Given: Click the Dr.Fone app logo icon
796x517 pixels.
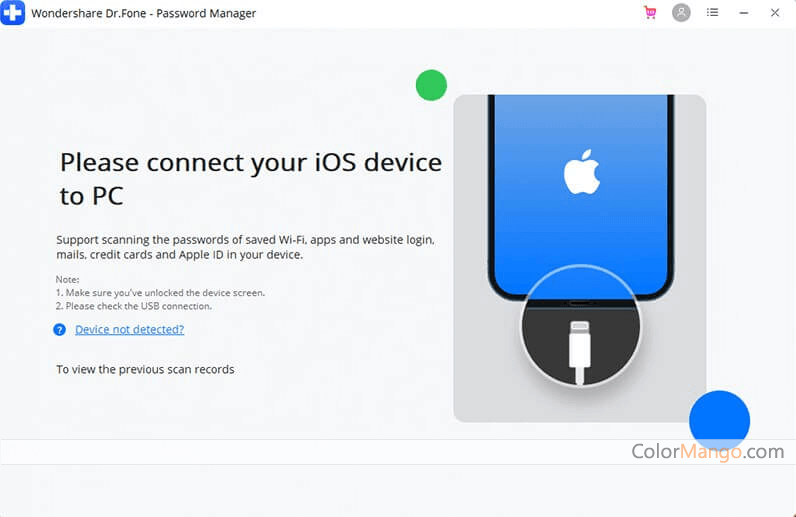Looking at the screenshot, I should (x=13, y=13).
